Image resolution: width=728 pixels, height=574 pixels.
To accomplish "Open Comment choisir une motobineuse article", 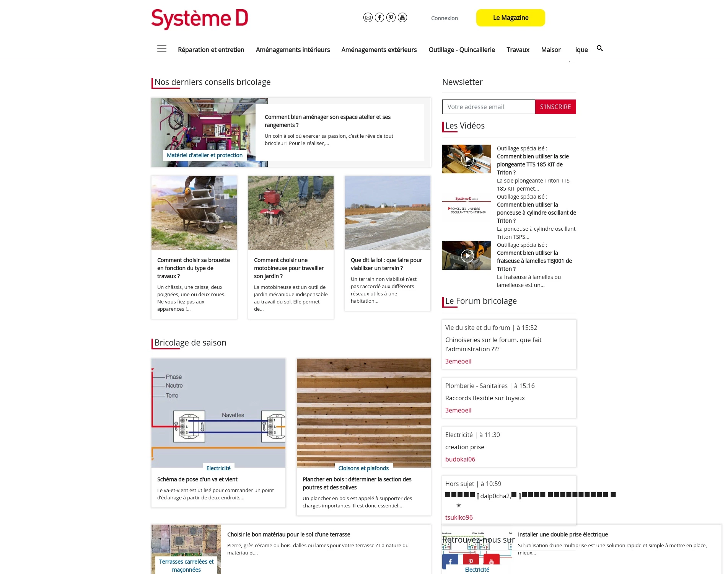I will coord(289,268).
